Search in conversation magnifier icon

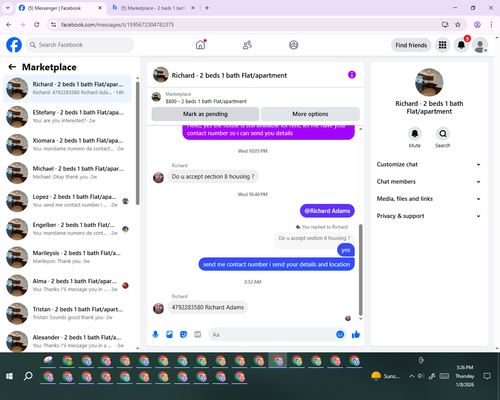click(443, 134)
